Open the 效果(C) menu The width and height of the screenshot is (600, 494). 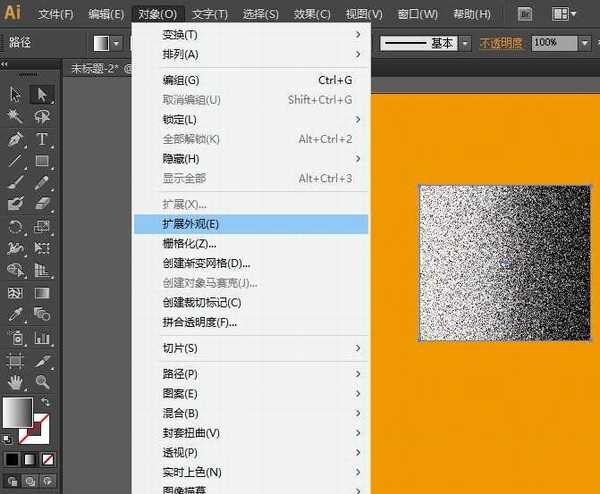pyautogui.click(x=312, y=14)
